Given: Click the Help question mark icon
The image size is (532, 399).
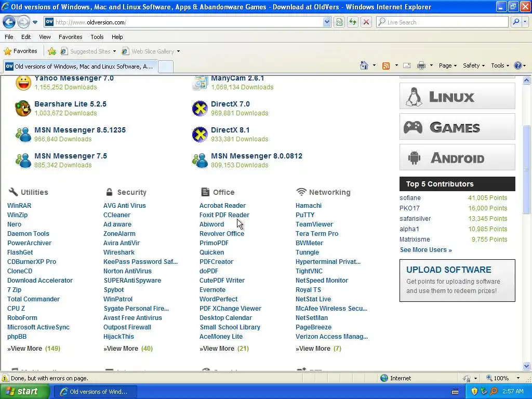Looking at the screenshot, I should click(518, 65).
